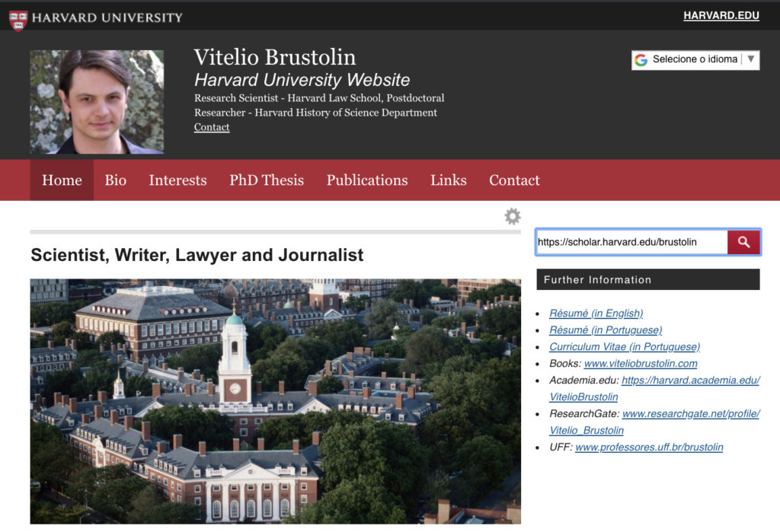The width and height of the screenshot is (780, 532).
Task: Open the Bio menu item
Action: pos(116,180)
